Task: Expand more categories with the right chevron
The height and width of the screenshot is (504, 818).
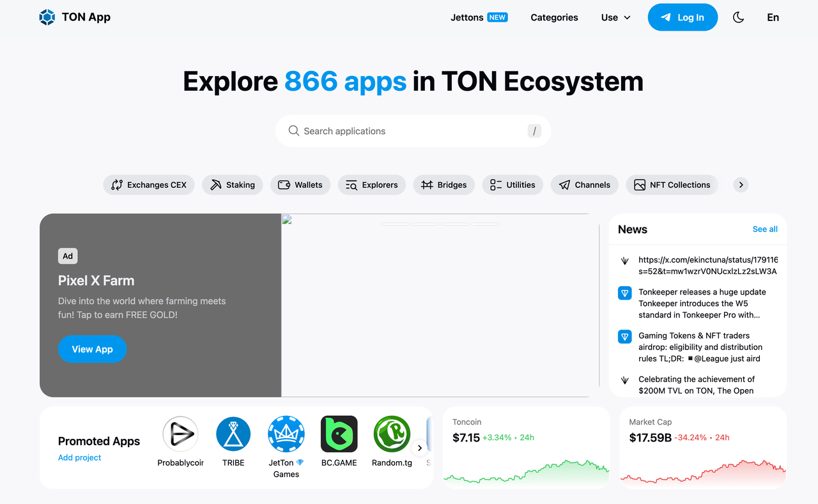Action: pyautogui.click(x=740, y=185)
